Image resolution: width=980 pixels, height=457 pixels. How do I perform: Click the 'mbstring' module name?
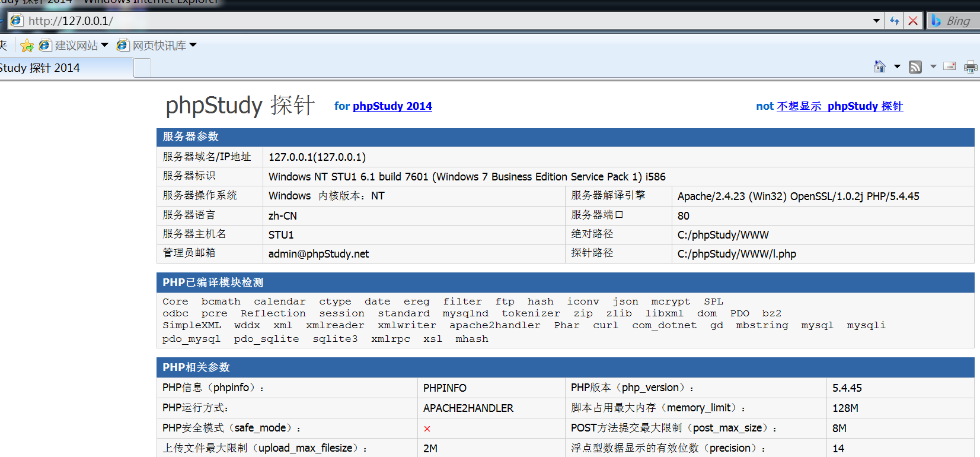coord(762,325)
